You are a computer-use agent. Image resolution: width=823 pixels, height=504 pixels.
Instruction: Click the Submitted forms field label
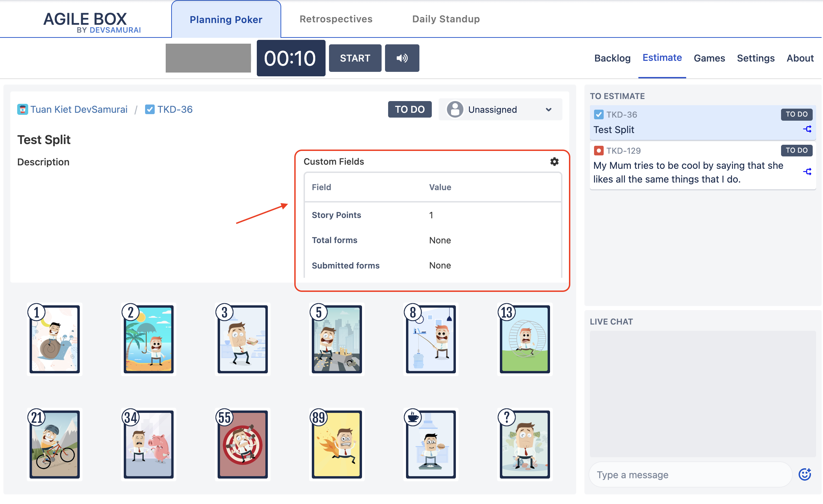(x=345, y=265)
